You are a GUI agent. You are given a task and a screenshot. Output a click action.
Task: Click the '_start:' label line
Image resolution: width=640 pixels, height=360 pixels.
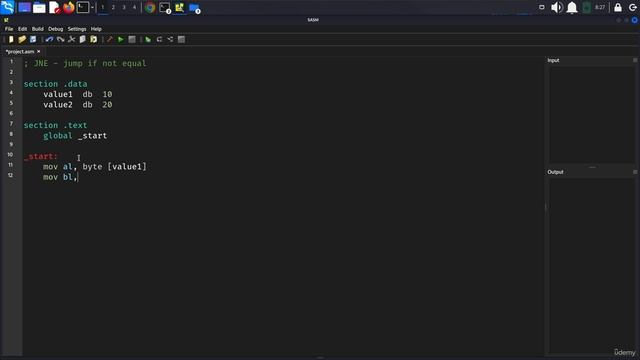[x=41, y=156]
